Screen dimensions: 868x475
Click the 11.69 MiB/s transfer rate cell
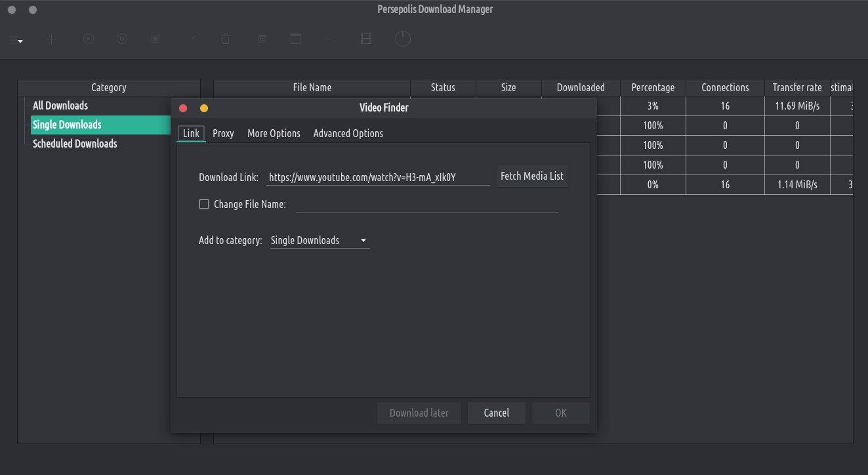tap(797, 106)
